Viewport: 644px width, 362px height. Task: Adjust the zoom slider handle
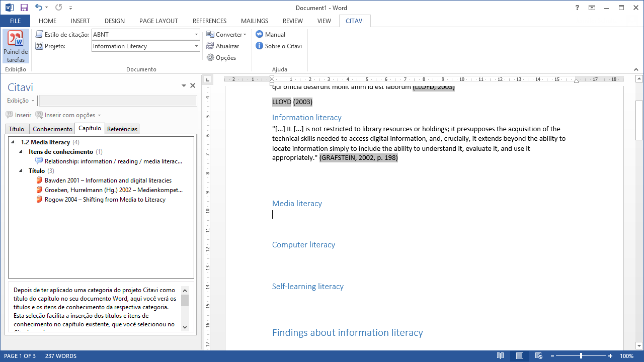[x=581, y=356]
